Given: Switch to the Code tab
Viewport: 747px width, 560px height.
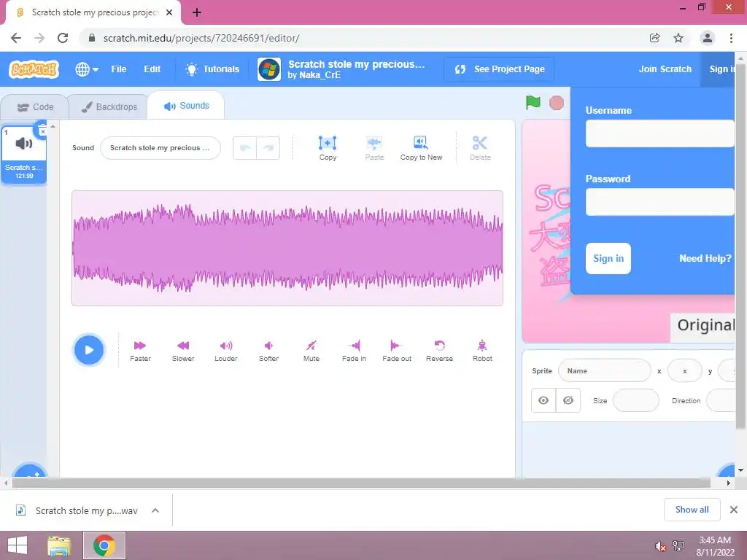Looking at the screenshot, I should [35, 107].
